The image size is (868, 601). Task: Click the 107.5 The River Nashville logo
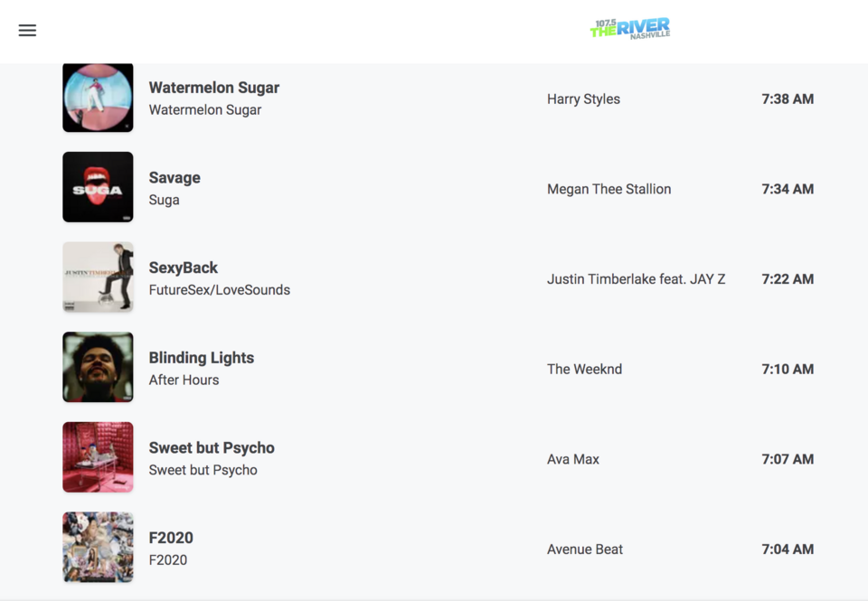[630, 29]
